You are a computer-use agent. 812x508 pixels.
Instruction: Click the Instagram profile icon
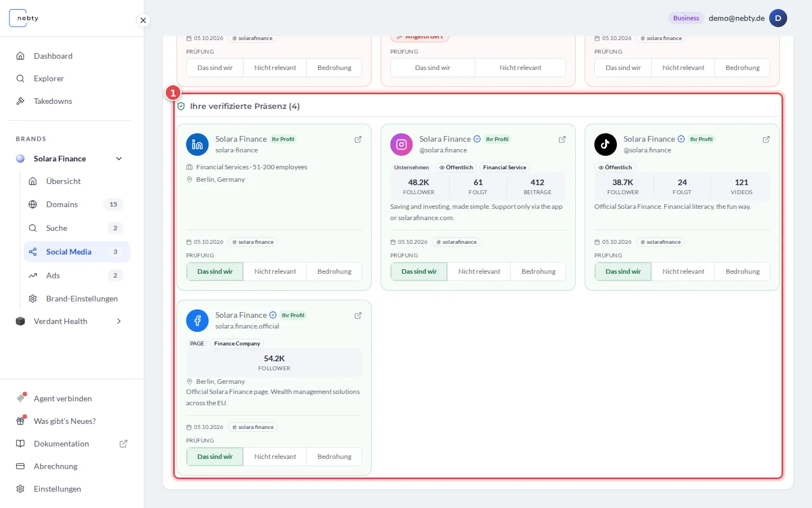401,144
